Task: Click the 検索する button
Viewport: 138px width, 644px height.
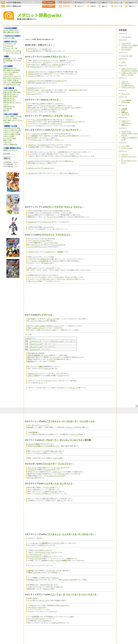Action: click(7, 158)
